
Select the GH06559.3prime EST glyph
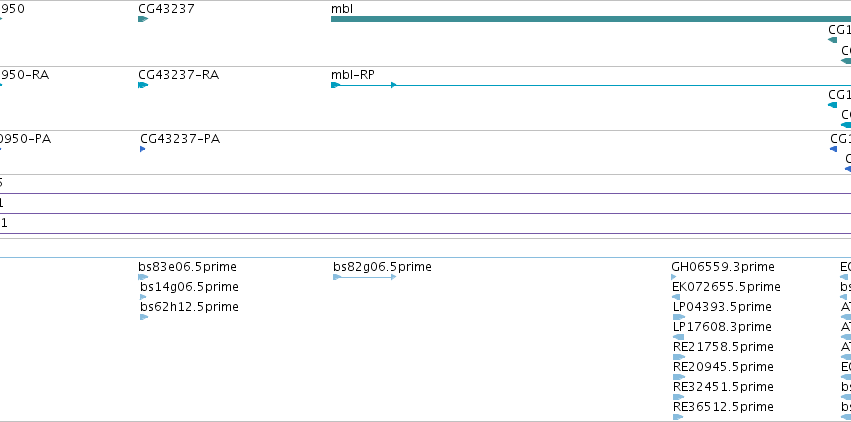click(x=674, y=277)
